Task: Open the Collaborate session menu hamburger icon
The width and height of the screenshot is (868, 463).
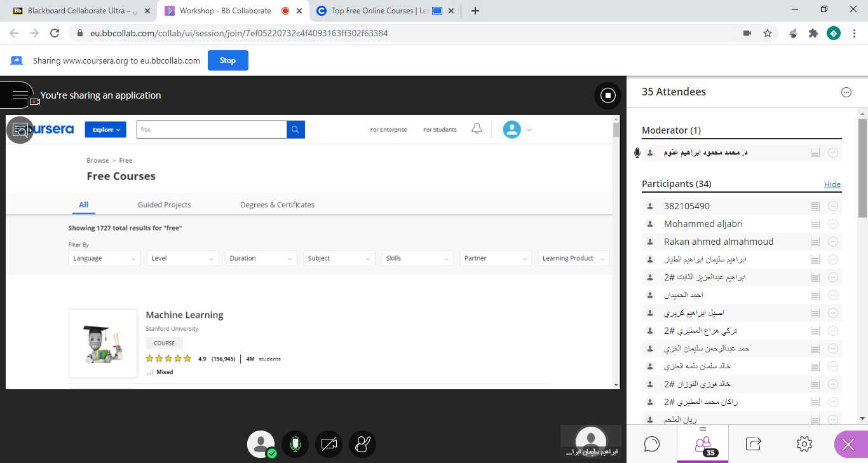Action: (x=20, y=95)
